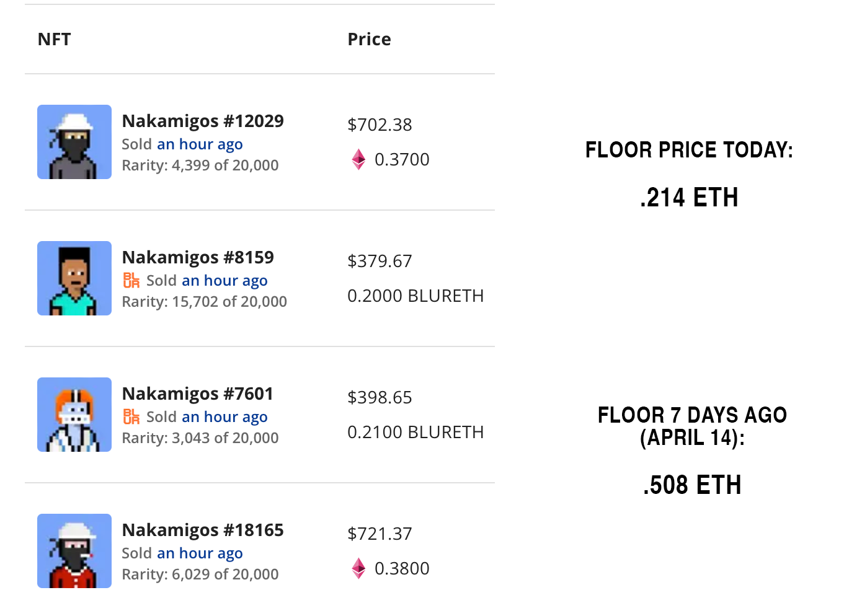Image resolution: width=862 pixels, height=616 pixels.
Task: Open the Nakamigos #8159 title link
Action: click(198, 257)
